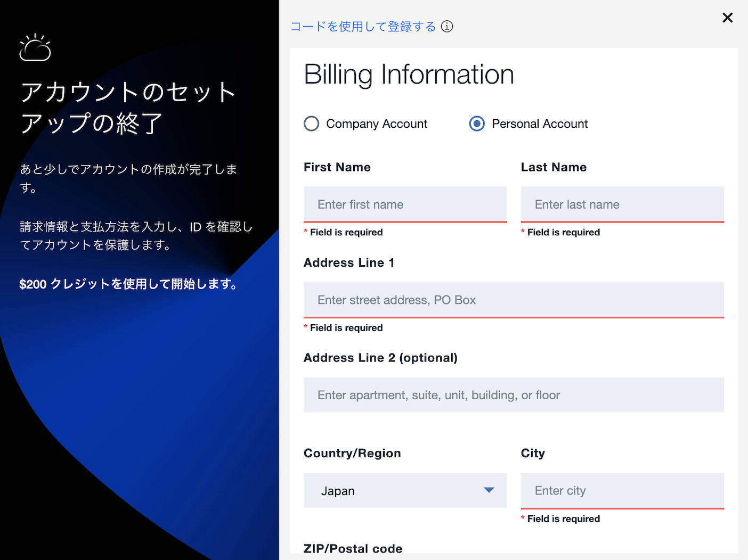This screenshot has height=560, width=748.
Task: Confirm Personal Account is chosen by clicking it
Action: (x=476, y=123)
